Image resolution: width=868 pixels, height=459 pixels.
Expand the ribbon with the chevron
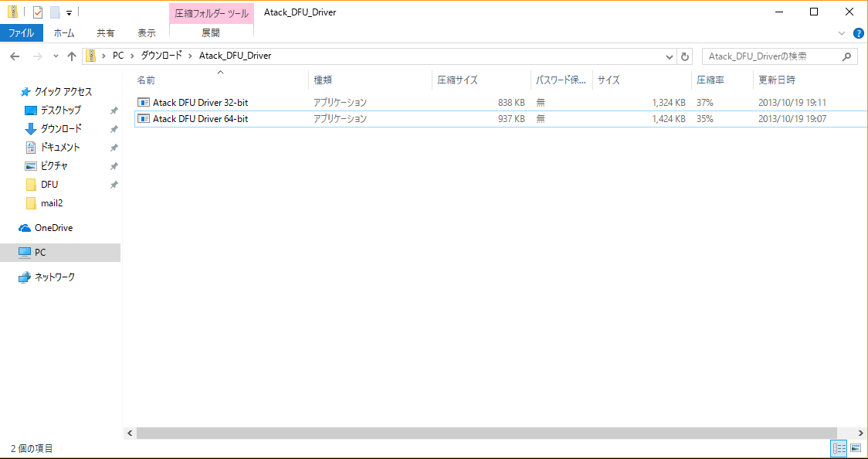tap(842, 33)
